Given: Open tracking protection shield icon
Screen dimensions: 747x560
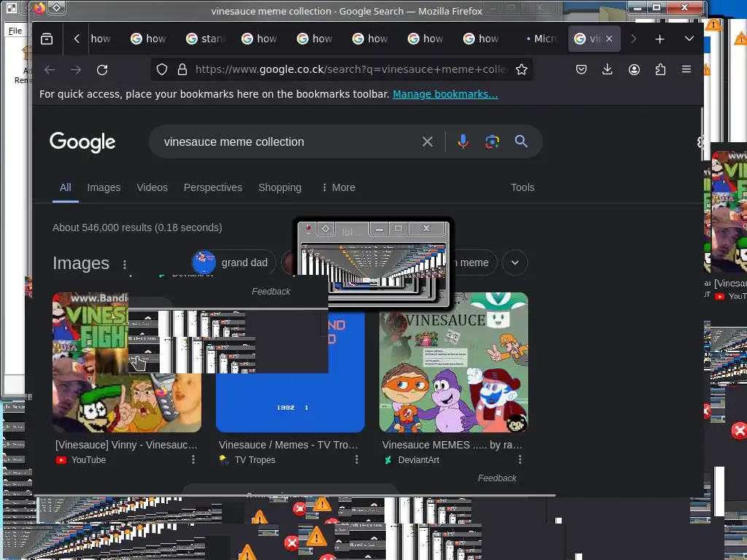Looking at the screenshot, I should point(162,69).
